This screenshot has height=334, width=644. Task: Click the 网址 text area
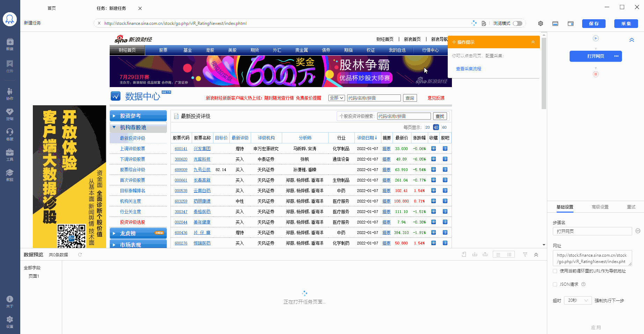coord(592,258)
